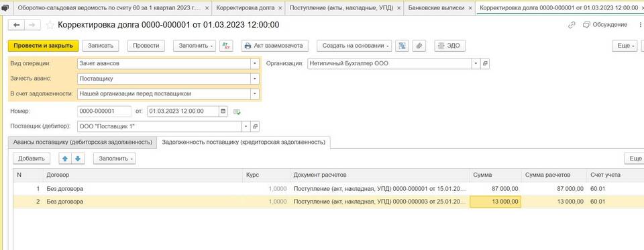This screenshot has height=250, width=644.
Task: Click the date field 01.03.2023 12:00:00
Action: click(x=183, y=111)
